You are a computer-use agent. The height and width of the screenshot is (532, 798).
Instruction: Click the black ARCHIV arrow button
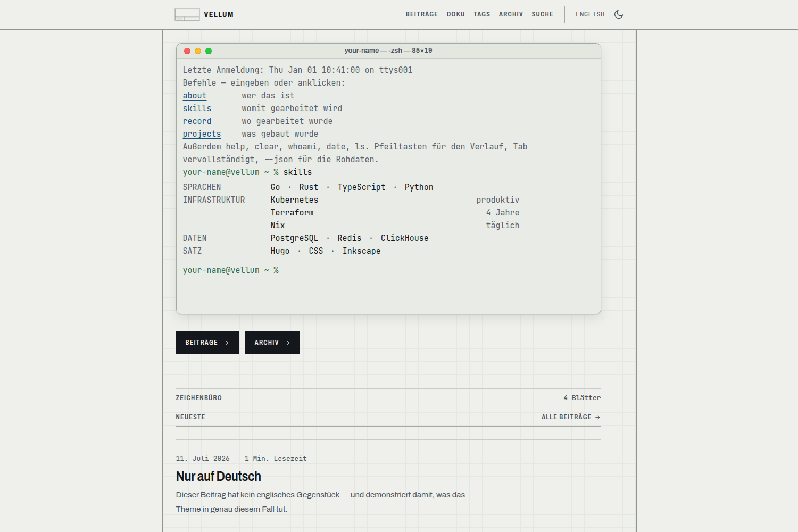pyautogui.click(x=272, y=343)
